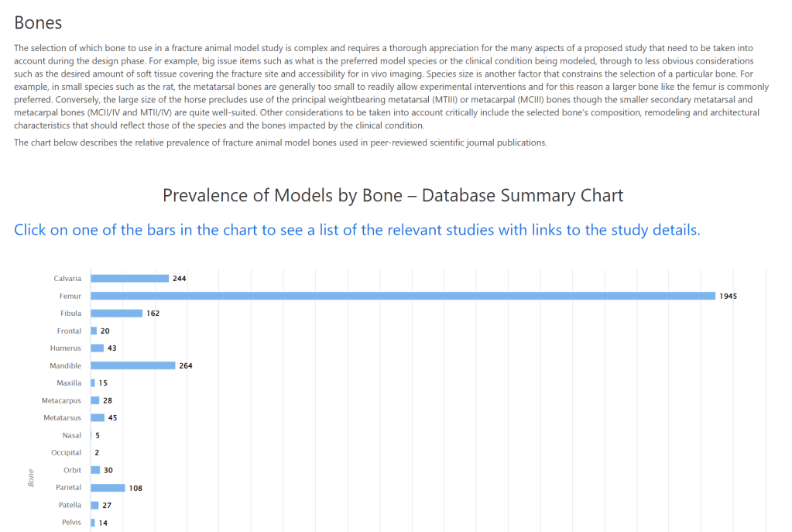792x532 pixels.
Task: Select the Frontal bone bar
Action: (x=94, y=331)
